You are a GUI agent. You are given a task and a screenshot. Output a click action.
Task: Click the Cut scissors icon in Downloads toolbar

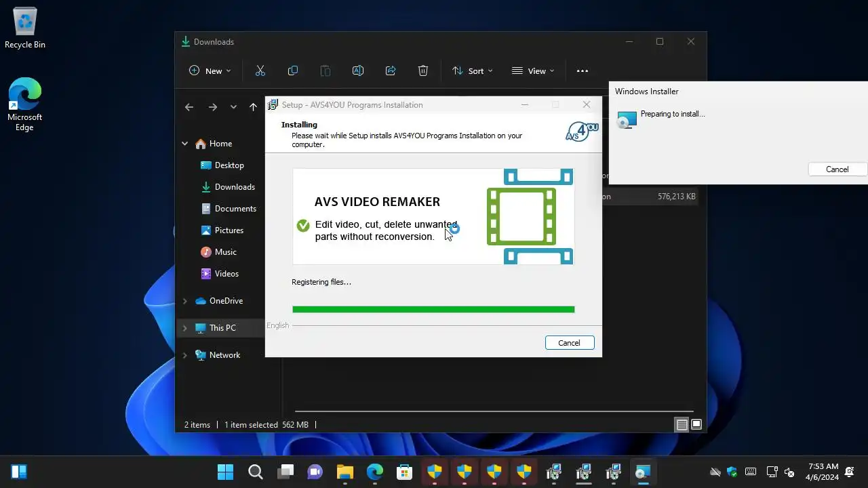coord(260,70)
